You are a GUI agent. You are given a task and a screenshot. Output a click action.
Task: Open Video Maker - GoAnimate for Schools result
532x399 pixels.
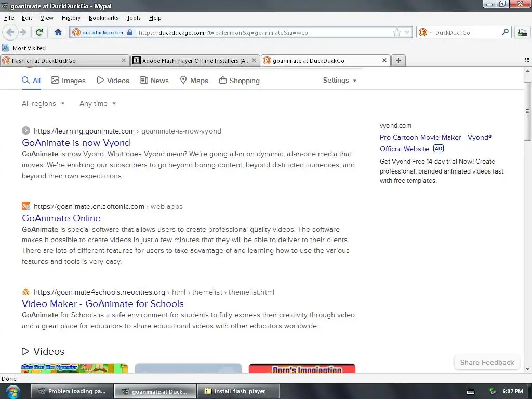click(x=103, y=304)
